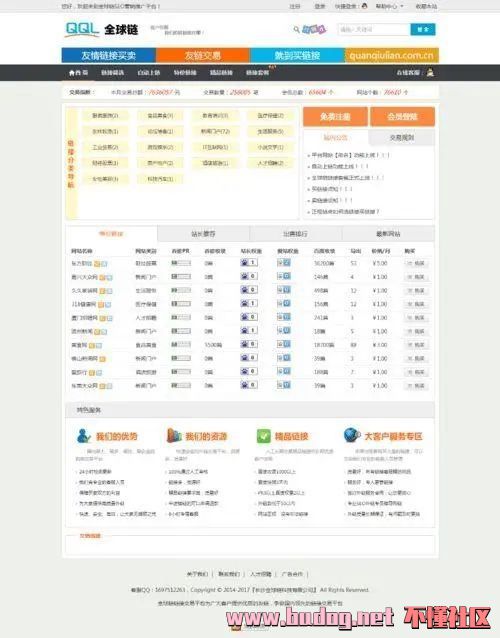This screenshot has height=638, width=500.
Task: Click the orange 会员登录 button
Action: click(x=402, y=117)
